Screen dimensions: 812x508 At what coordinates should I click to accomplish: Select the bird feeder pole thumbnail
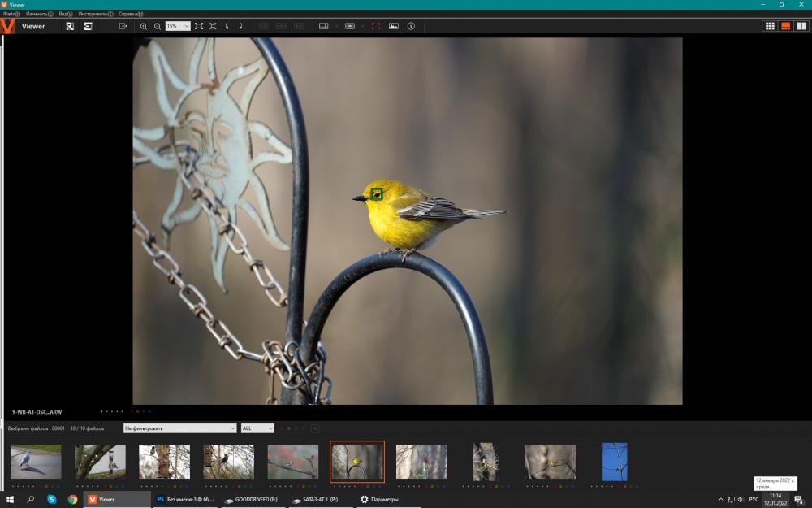tap(100, 462)
